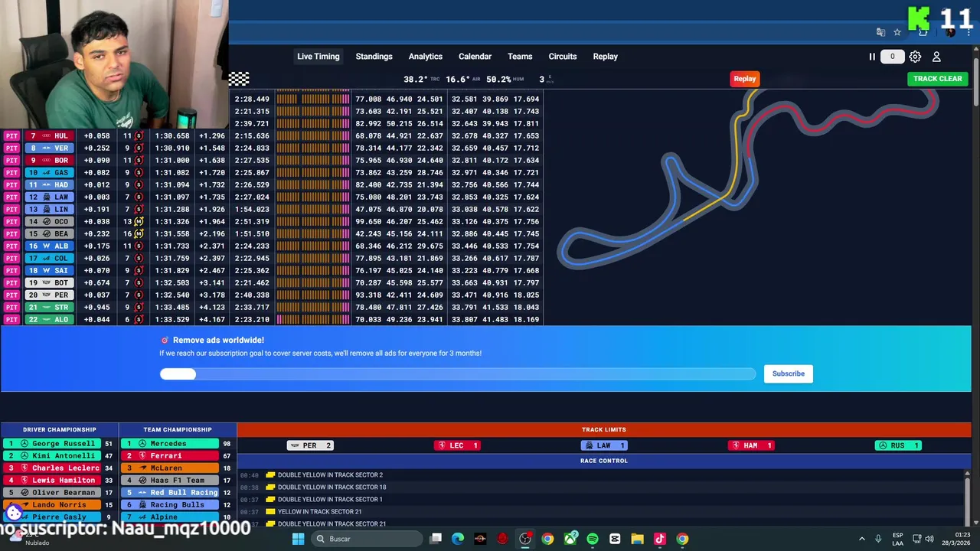Open the TEAM CHAMPIONSHIP header
The width and height of the screenshot is (980, 551).
[x=178, y=429]
